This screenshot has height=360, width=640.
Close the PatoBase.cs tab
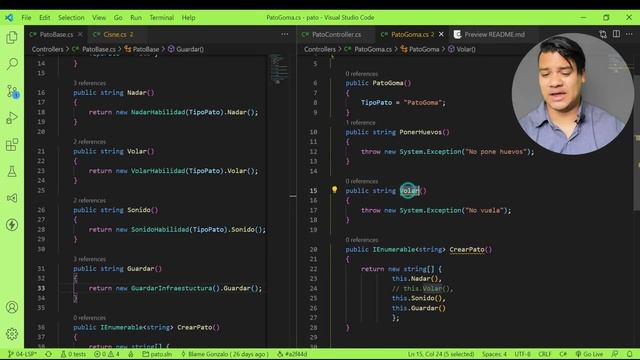pos(80,34)
